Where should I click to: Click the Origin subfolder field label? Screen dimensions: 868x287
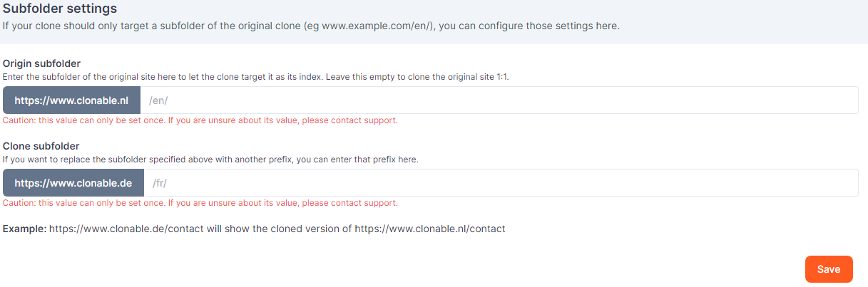pyautogui.click(x=41, y=63)
